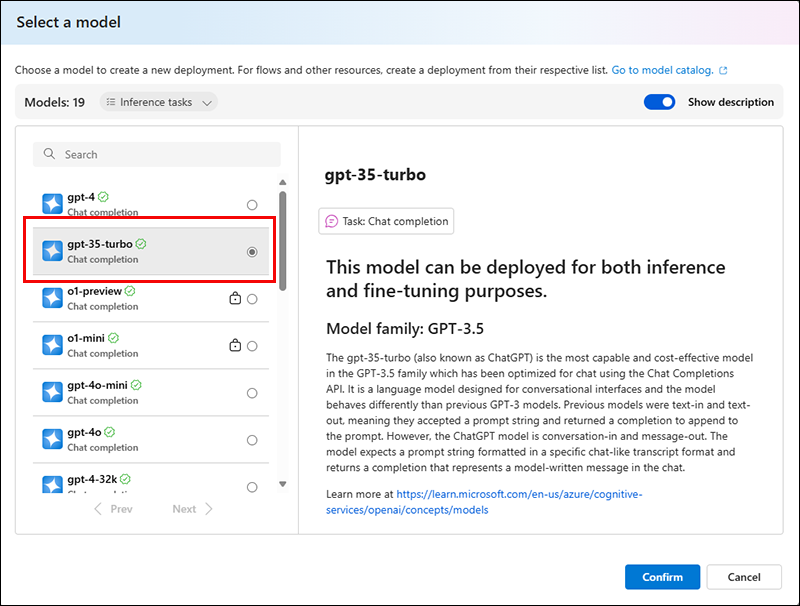Choose the gpt-4o-mini radio button
800x606 pixels.
pos(252,393)
